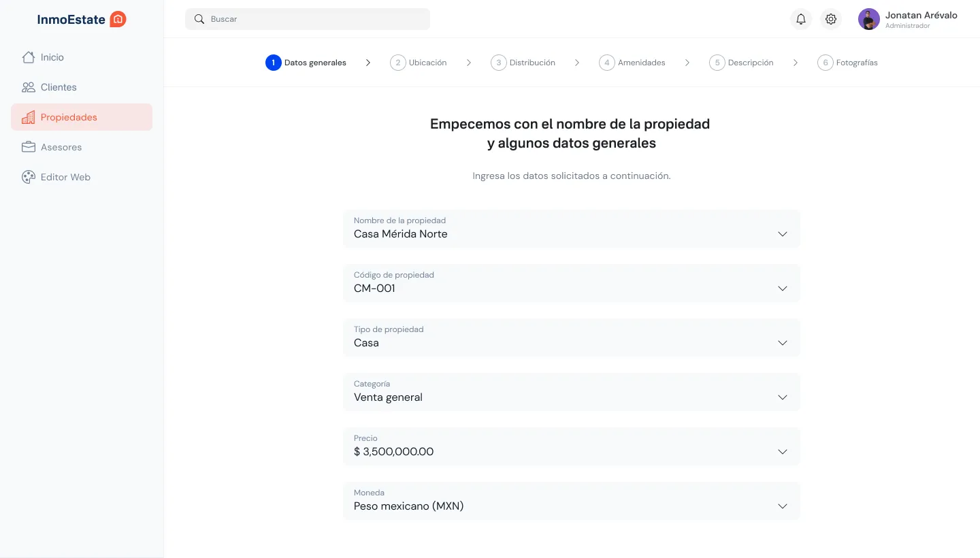Go to Inicio in sidebar

pyautogui.click(x=52, y=57)
